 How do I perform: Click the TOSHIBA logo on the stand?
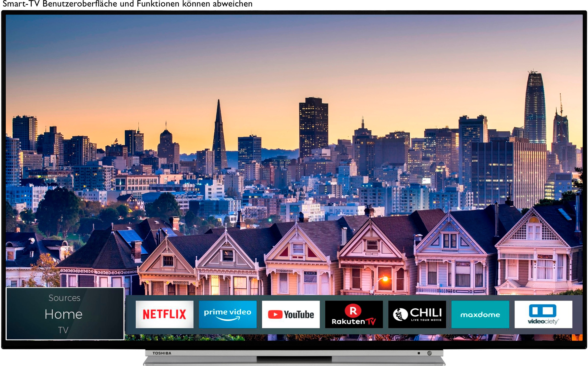point(162,353)
